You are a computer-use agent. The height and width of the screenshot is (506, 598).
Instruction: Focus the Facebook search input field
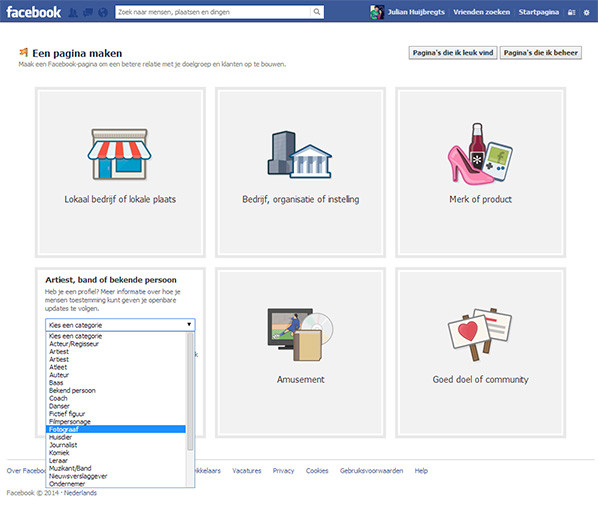pyautogui.click(x=213, y=12)
